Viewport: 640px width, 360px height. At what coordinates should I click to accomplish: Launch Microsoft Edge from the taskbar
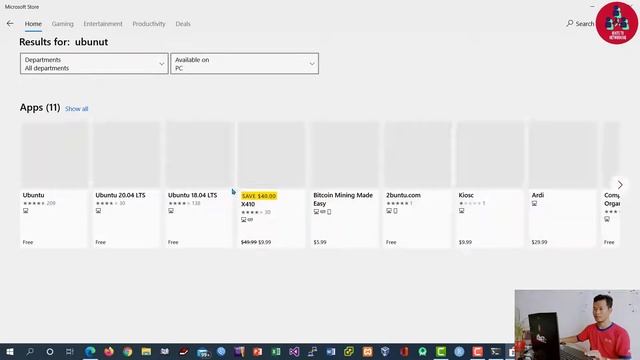90,351
